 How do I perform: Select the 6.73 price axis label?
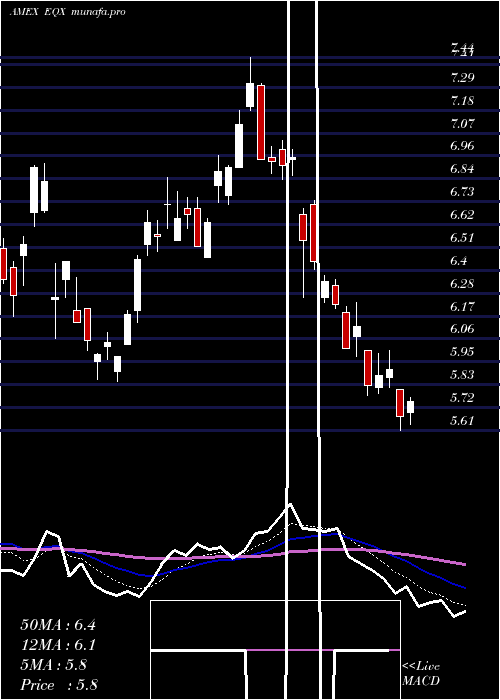coord(462,192)
